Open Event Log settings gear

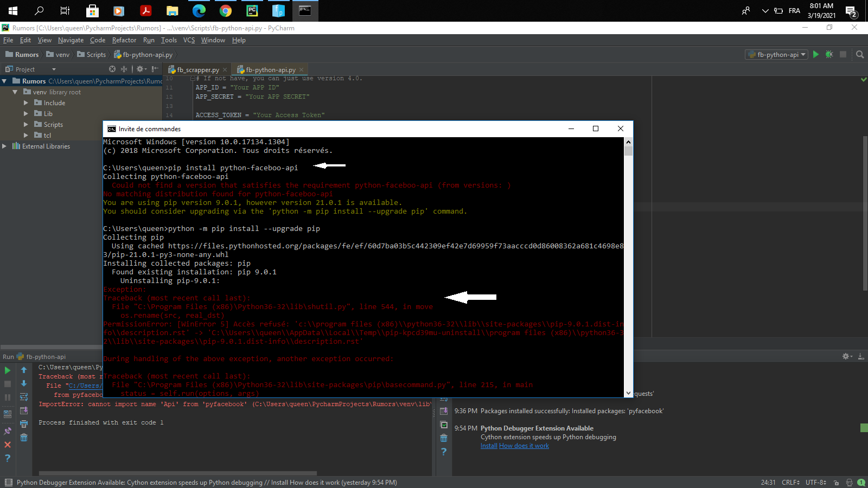[x=847, y=356]
